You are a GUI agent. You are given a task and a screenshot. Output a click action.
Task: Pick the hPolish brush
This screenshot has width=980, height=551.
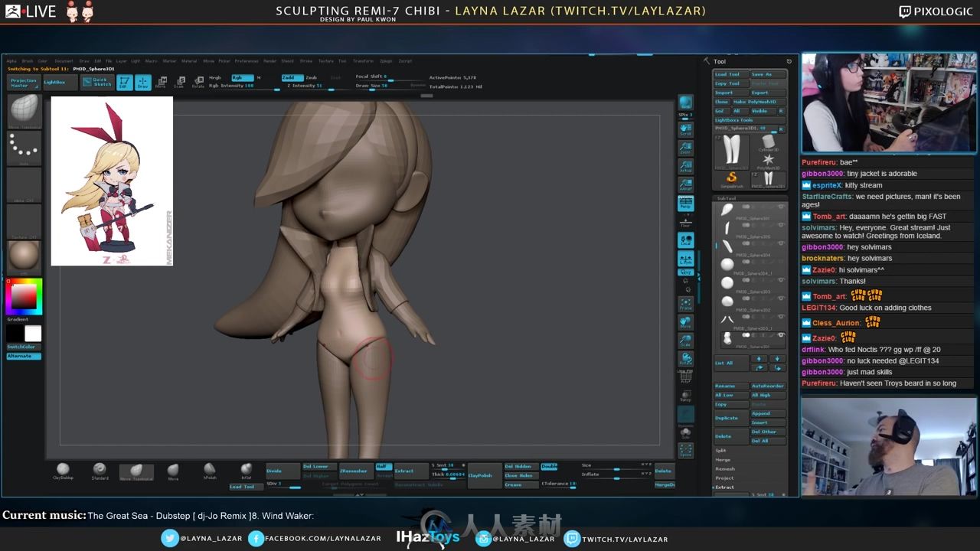(210, 471)
